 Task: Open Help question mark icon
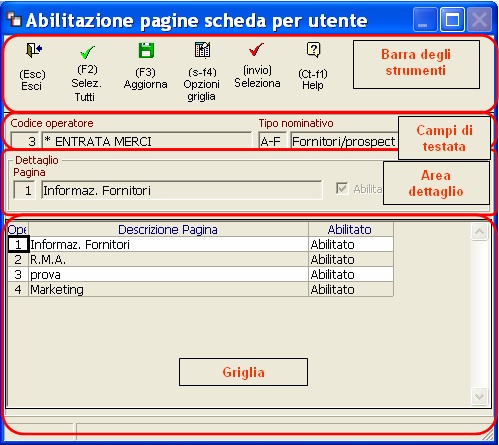coord(313,50)
